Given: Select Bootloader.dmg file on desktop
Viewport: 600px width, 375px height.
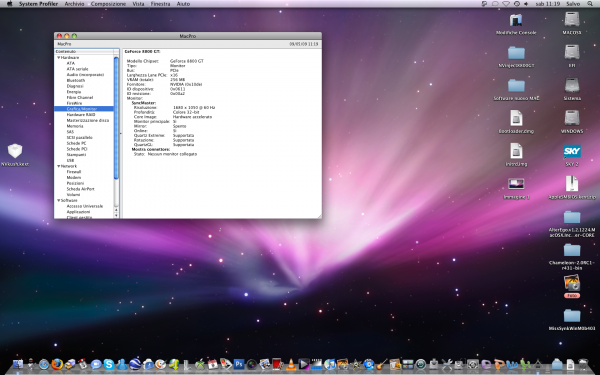Looking at the screenshot, I should click(516, 118).
